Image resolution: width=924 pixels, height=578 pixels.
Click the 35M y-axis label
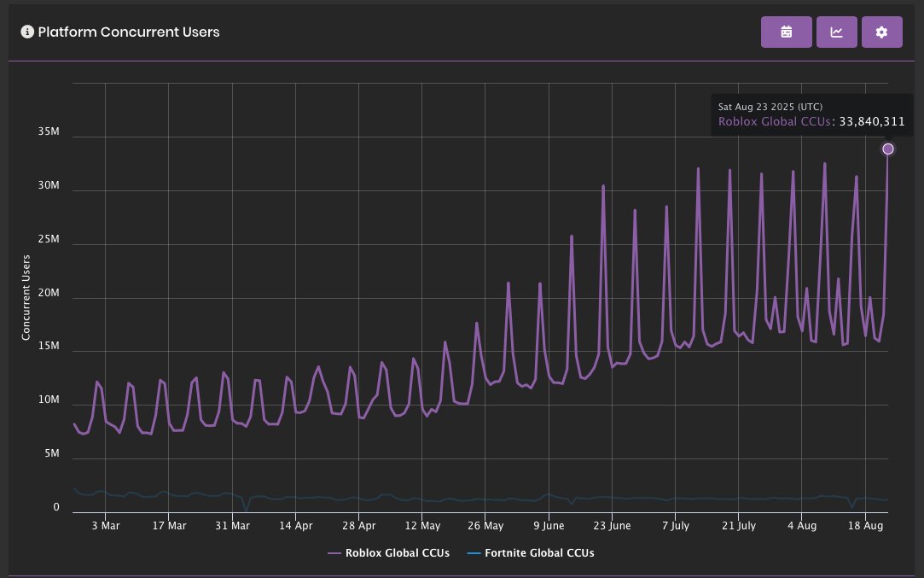pyautogui.click(x=49, y=131)
